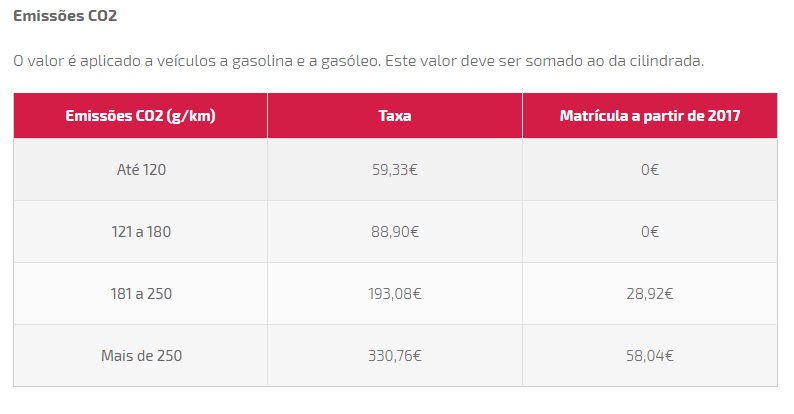794x414 pixels.
Task: Click the 0€ value in the 121 a 180 row
Action: tap(649, 231)
